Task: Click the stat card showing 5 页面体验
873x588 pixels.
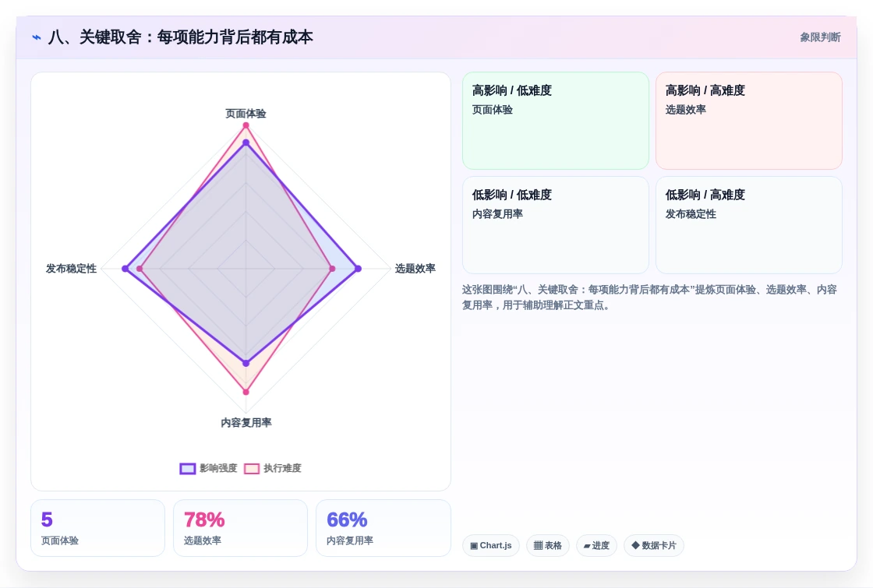Action: (98, 528)
